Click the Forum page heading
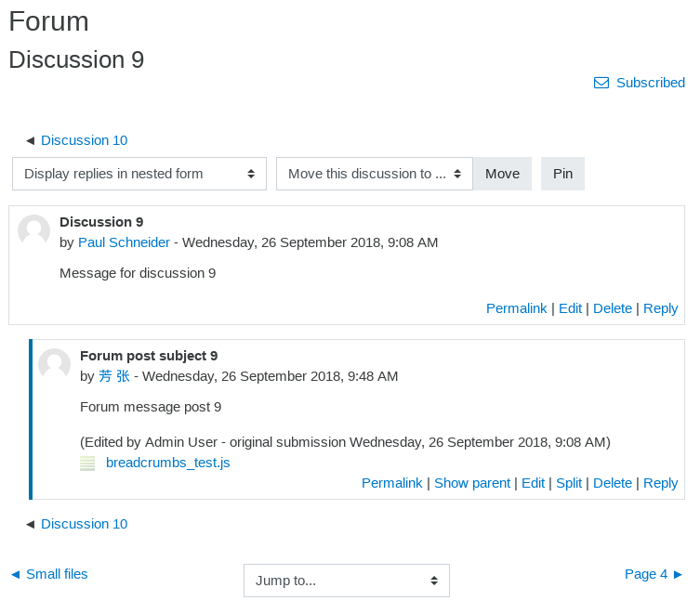Screen dimensions: 700x614 pyautogui.click(x=48, y=21)
